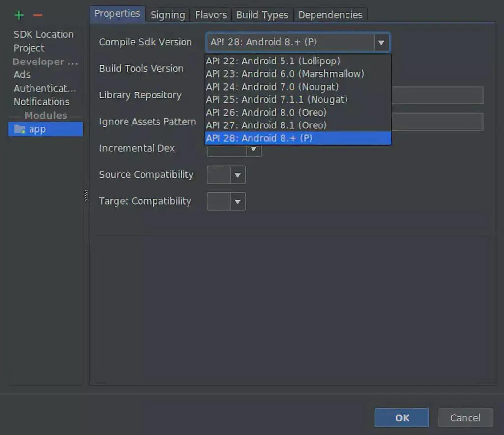The height and width of the screenshot is (435, 504).
Task: Pick API 24: Android 7.0 (Nougat)
Action: 298,87
